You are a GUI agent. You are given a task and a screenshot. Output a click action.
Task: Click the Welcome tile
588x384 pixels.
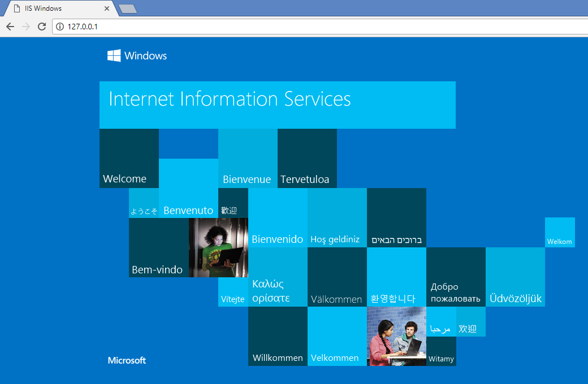point(129,159)
